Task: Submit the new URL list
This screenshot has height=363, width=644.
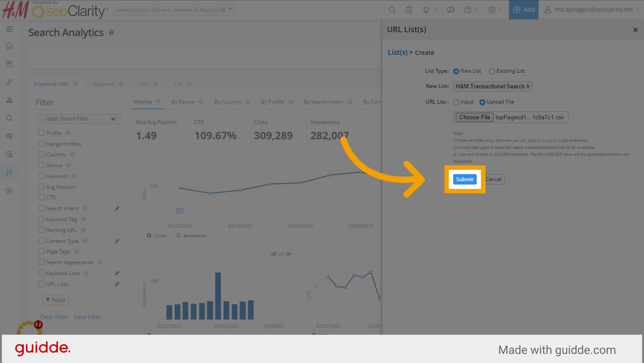Action: (465, 179)
